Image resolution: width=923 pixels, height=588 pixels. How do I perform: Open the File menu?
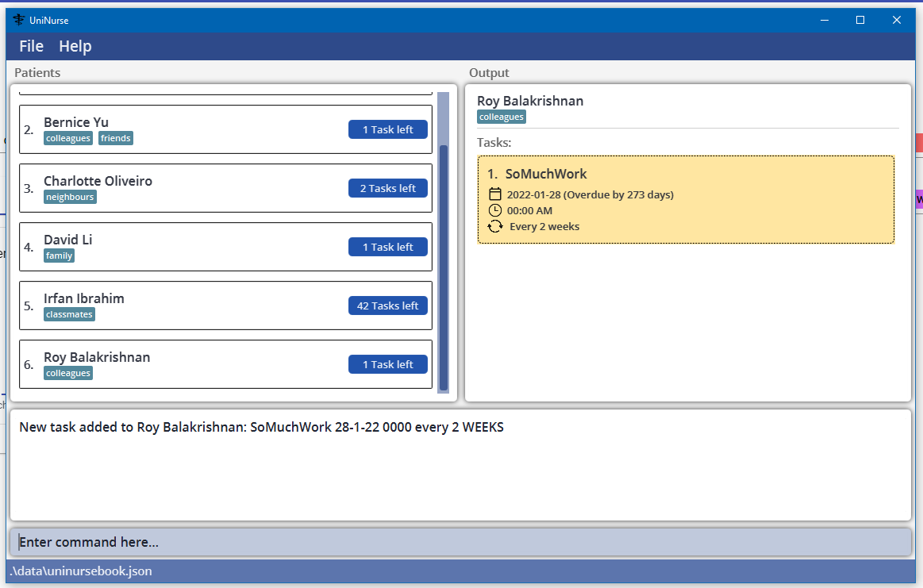click(x=31, y=46)
